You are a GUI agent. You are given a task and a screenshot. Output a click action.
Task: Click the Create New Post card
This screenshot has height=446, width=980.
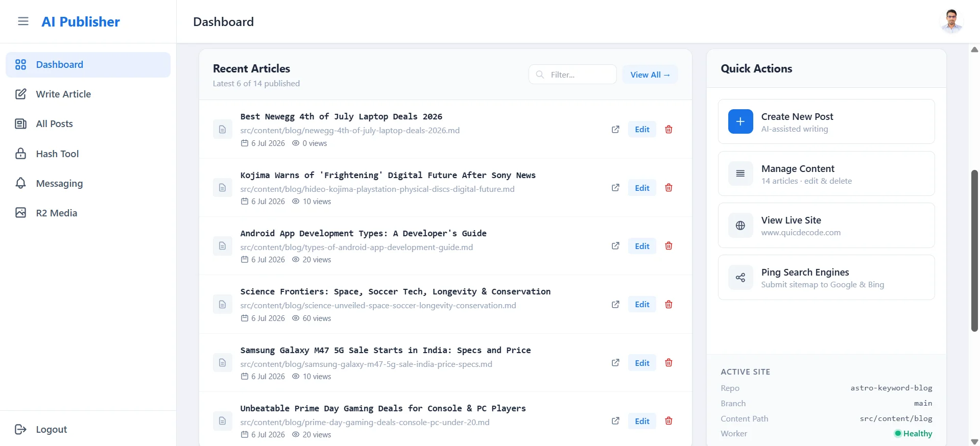[x=826, y=122]
